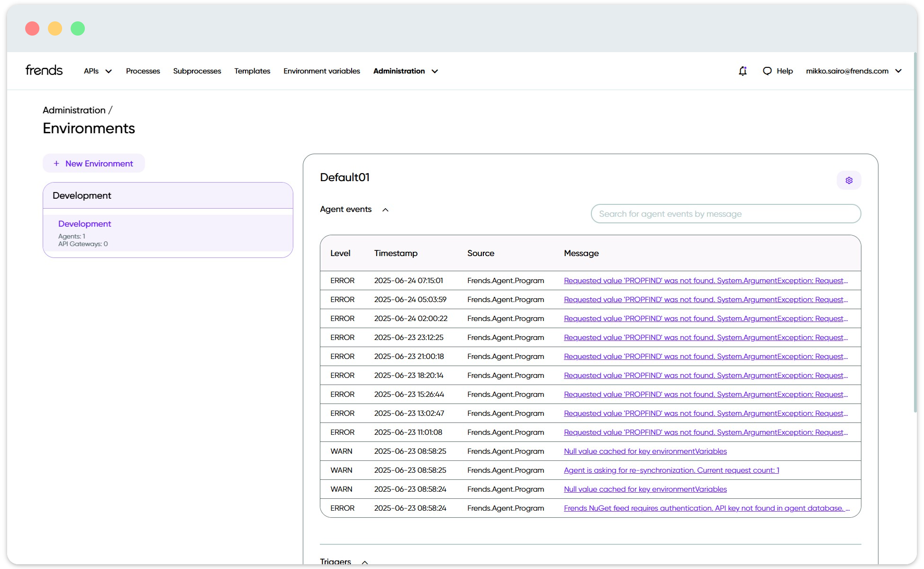Open the mikko.sairo@frends.com account dropdown

(x=853, y=71)
